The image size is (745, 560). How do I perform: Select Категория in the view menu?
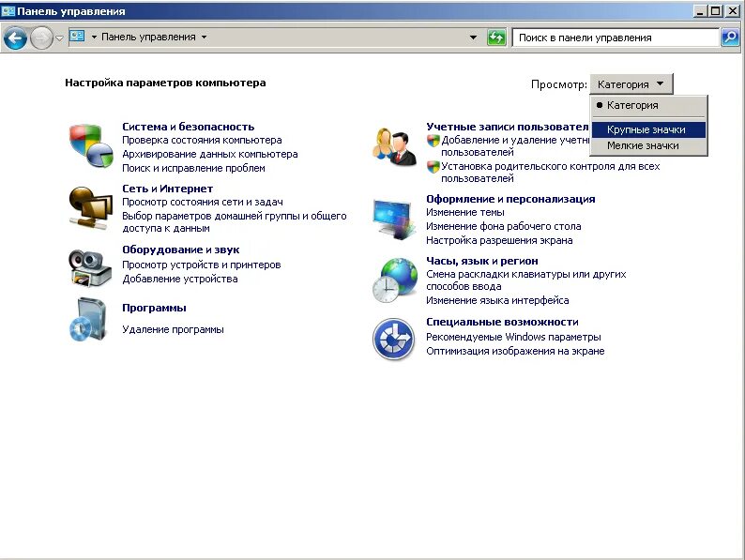649,105
